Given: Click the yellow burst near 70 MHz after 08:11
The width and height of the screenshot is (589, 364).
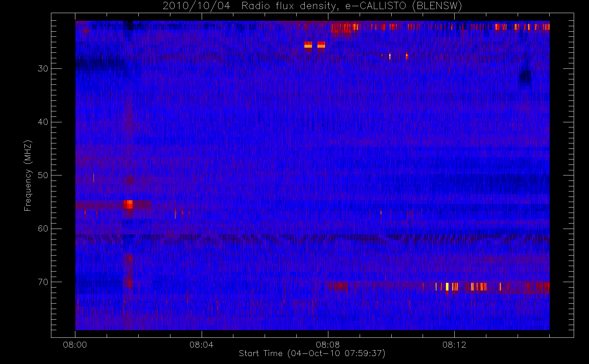Looking at the screenshot, I should (x=447, y=286).
